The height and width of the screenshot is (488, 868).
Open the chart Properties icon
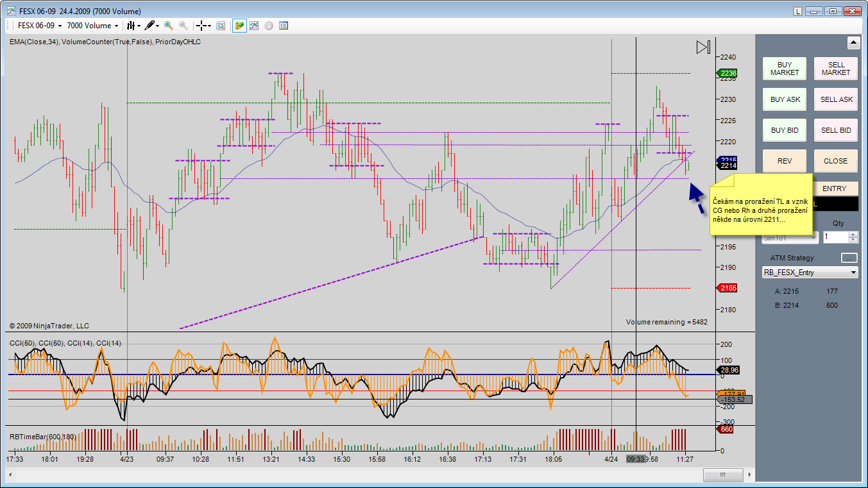click(x=284, y=26)
